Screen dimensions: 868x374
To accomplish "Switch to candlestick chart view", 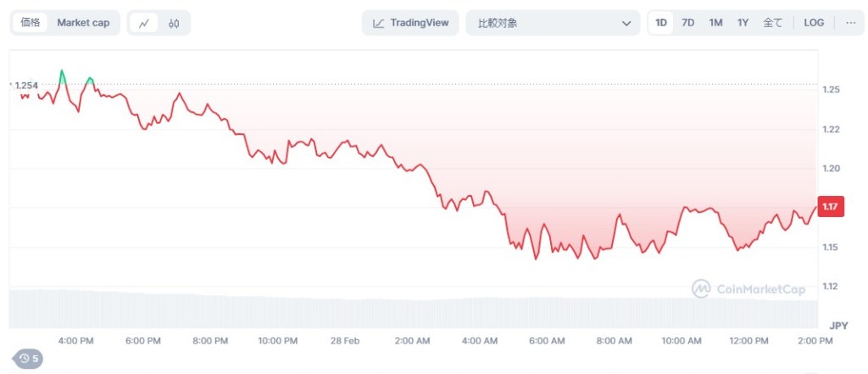I will tap(174, 23).
